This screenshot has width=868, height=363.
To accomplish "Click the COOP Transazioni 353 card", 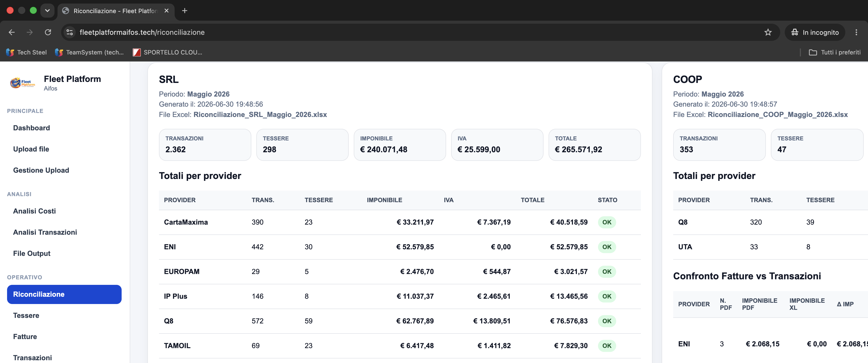I will tap(719, 145).
